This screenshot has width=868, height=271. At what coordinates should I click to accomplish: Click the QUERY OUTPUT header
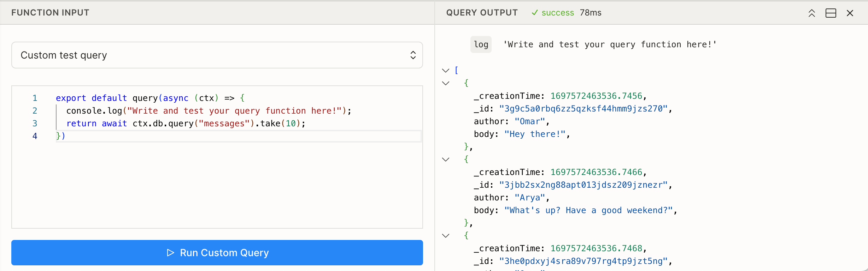click(482, 13)
